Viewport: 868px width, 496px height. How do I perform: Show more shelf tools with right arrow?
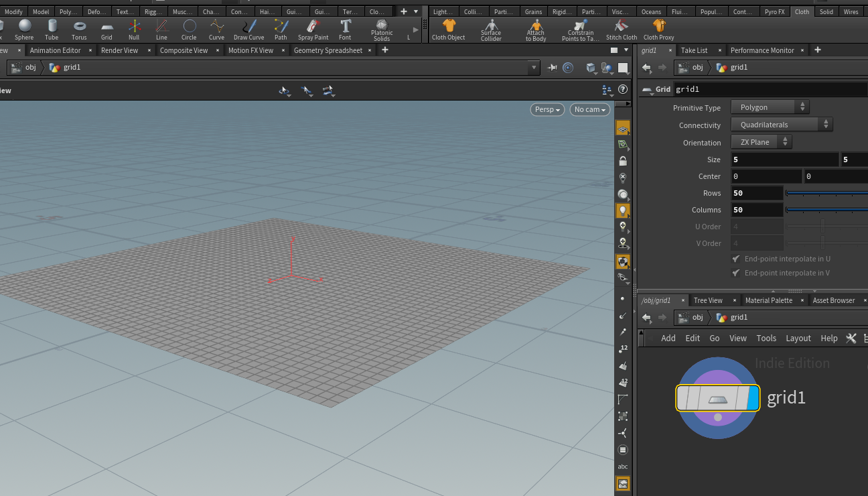[x=416, y=29]
